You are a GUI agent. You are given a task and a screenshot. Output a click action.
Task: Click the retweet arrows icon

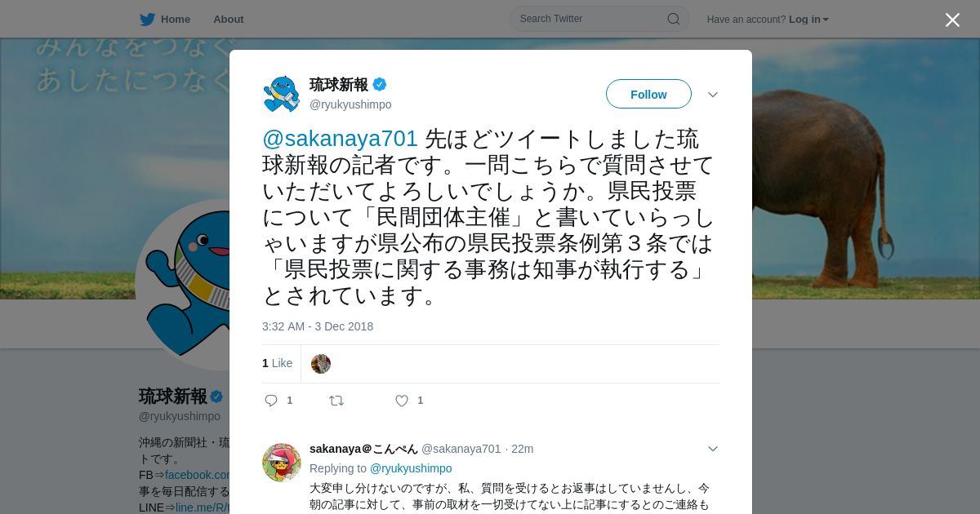pyautogui.click(x=336, y=401)
